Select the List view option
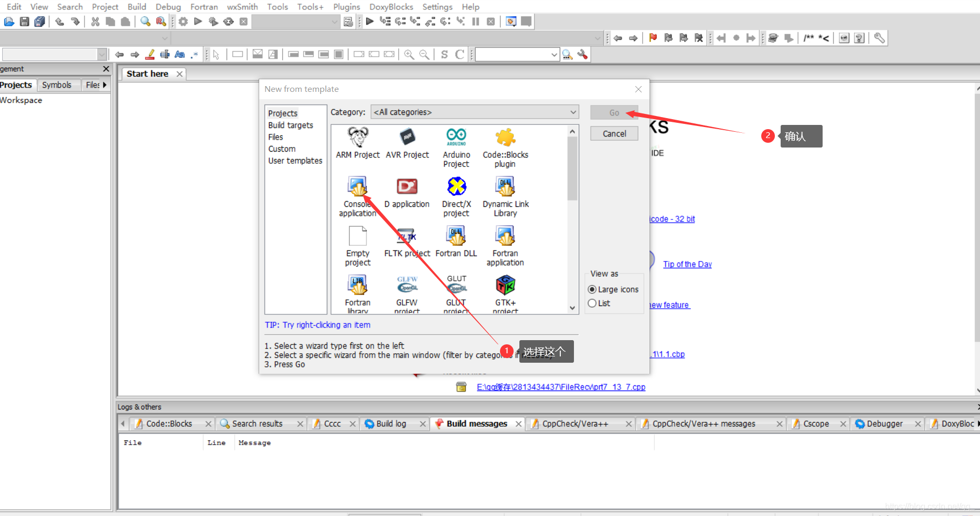 pyautogui.click(x=599, y=303)
